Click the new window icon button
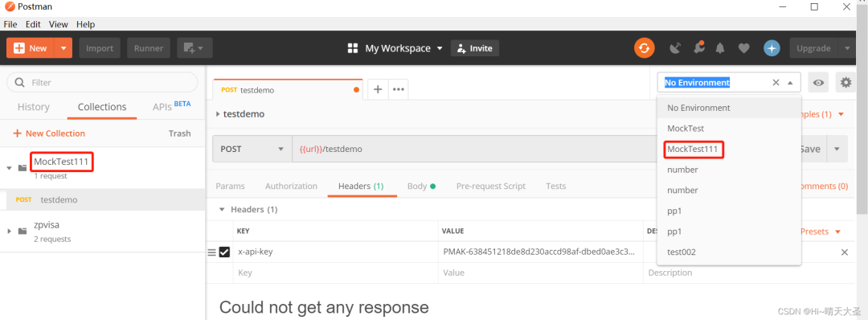Viewport: 868px width, 320px height. [x=194, y=48]
